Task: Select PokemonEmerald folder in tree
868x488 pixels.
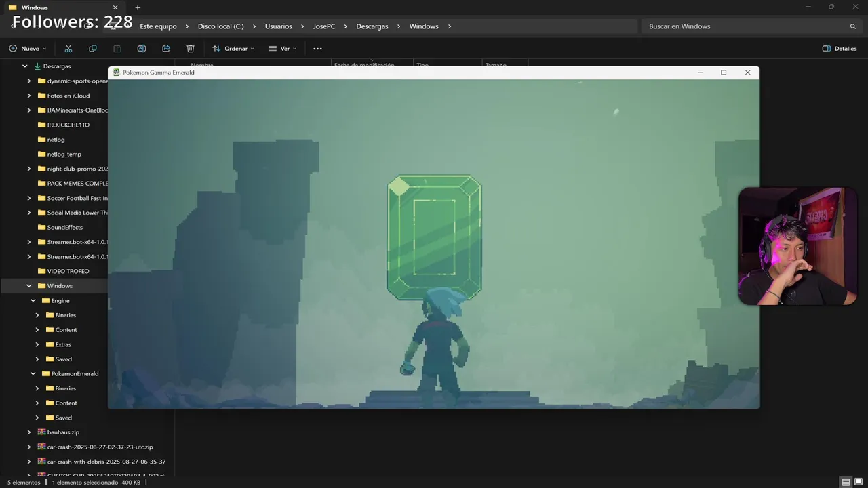Action: (75, 374)
